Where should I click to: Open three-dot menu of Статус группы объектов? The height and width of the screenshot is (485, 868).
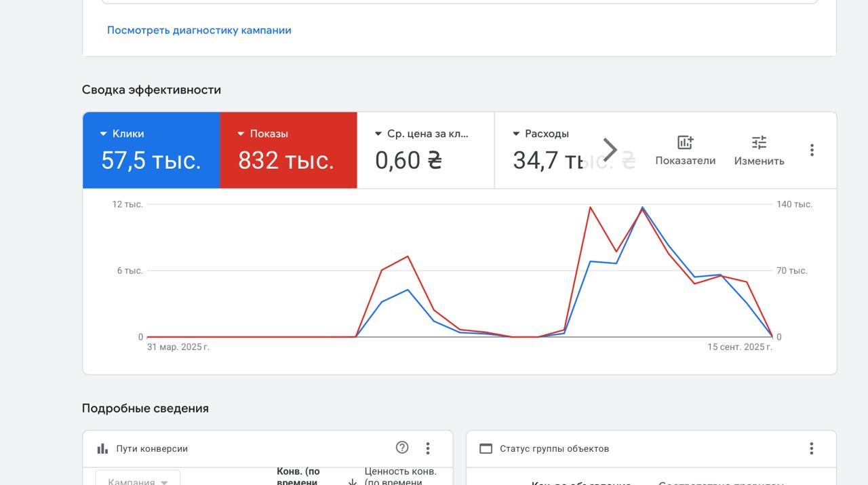click(812, 448)
